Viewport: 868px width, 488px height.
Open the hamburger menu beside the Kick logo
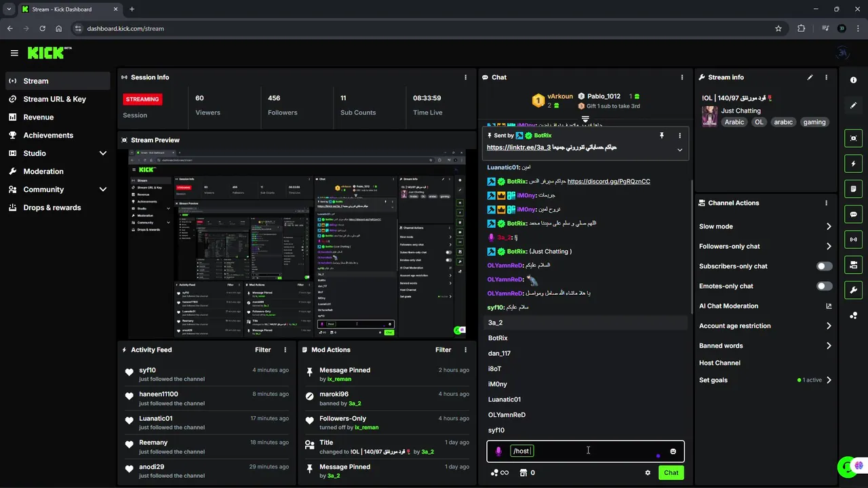click(14, 53)
